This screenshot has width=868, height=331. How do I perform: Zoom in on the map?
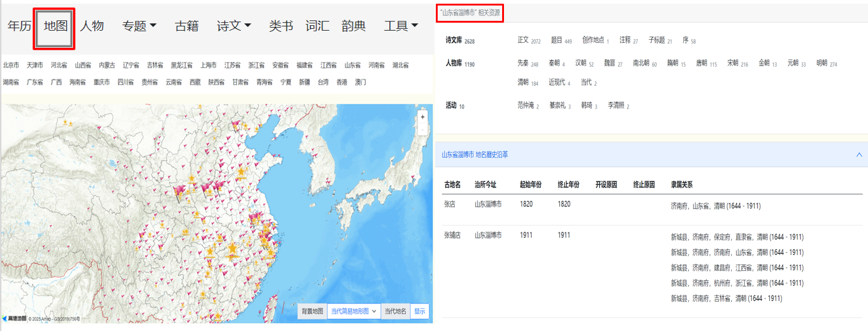click(422, 116)
